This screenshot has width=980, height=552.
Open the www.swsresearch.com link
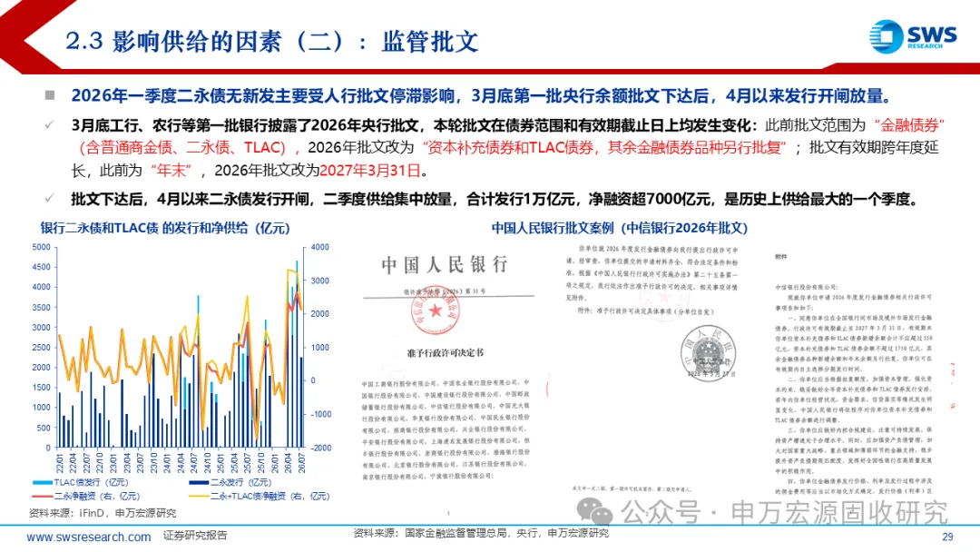(x=89, y=537)
